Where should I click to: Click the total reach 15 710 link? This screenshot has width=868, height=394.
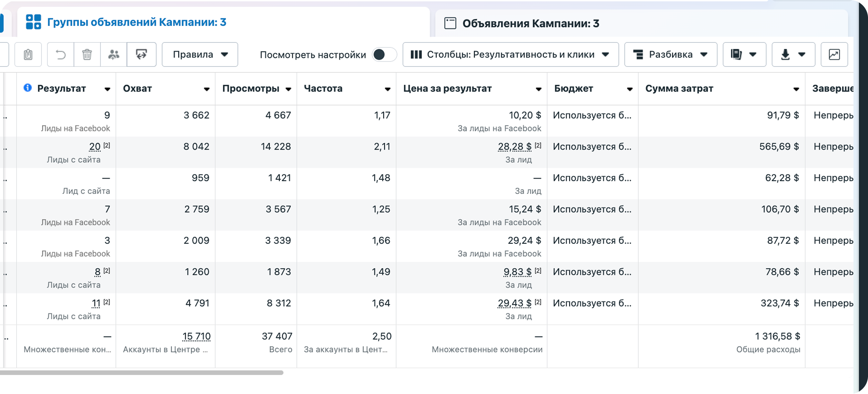tap(197, 336)
